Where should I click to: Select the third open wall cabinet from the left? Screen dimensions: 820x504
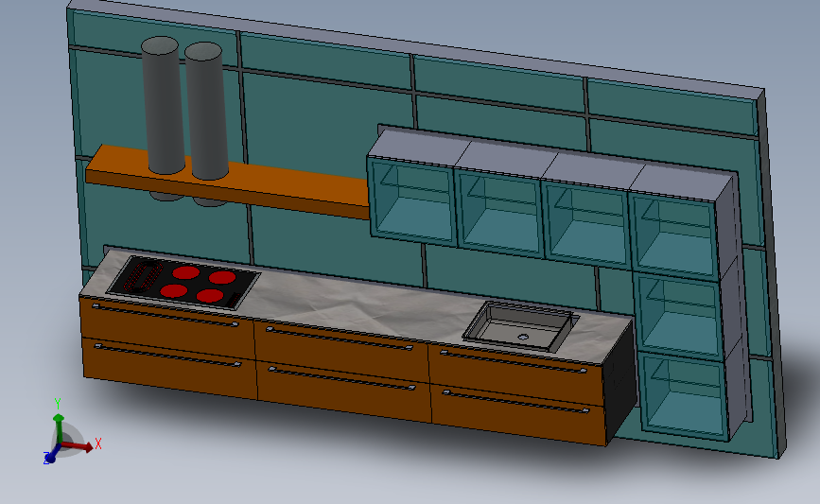[586, 226]
